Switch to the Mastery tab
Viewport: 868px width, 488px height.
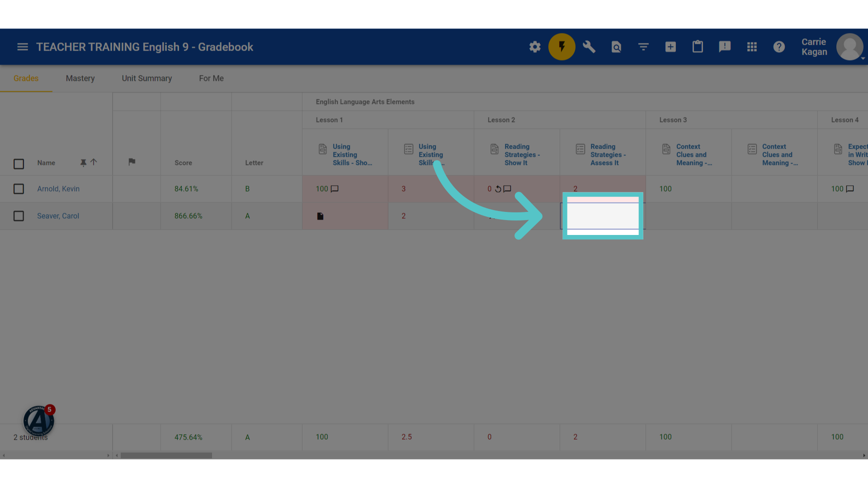(80, 78)
